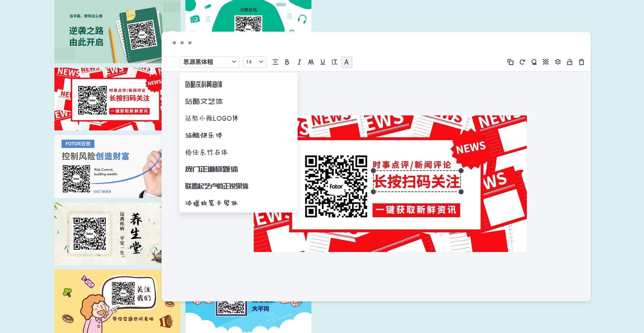Lock the selected text element
The height and width of the screenshot is (333, 644).
[x=569, y=62]
